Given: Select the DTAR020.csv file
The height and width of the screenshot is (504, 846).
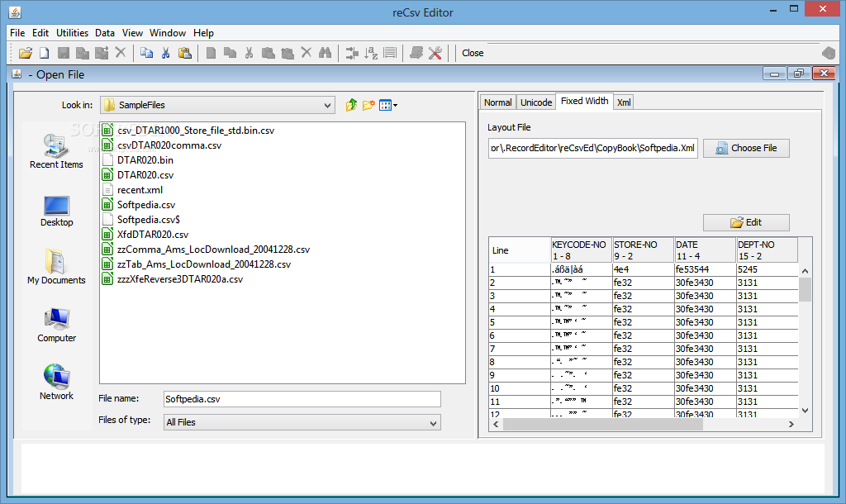Looking at the screenshot, I should click(145, 175).
